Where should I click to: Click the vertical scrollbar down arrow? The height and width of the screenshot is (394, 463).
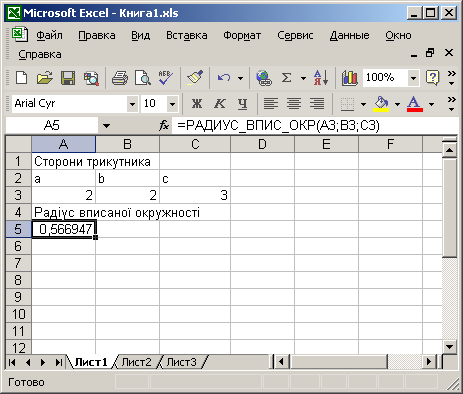pyautogui.click(x=449, y=347)
